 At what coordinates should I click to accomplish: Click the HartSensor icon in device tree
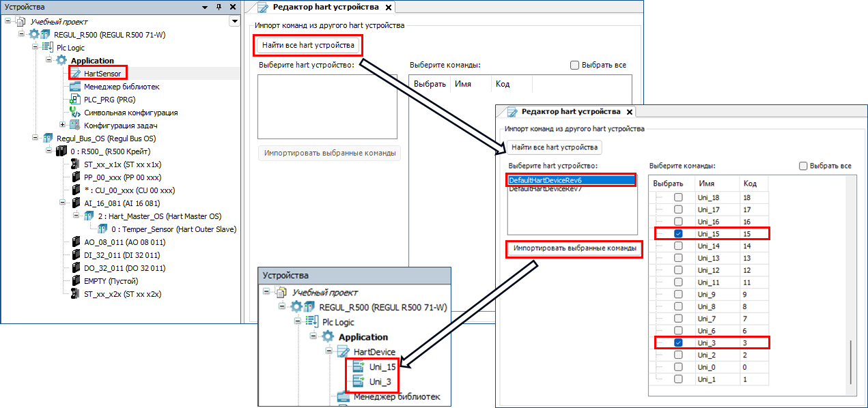(x=75, y=73)
